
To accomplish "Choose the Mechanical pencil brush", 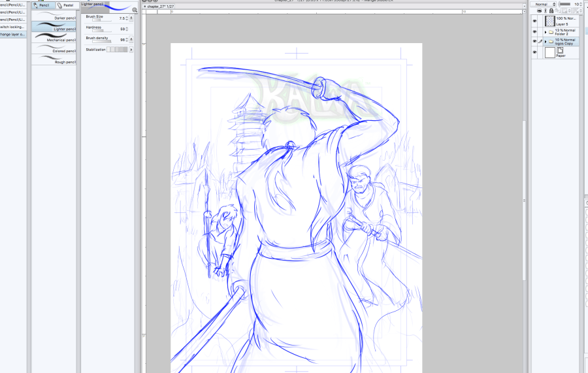I will pyautogui.click(x=55, y=38).
